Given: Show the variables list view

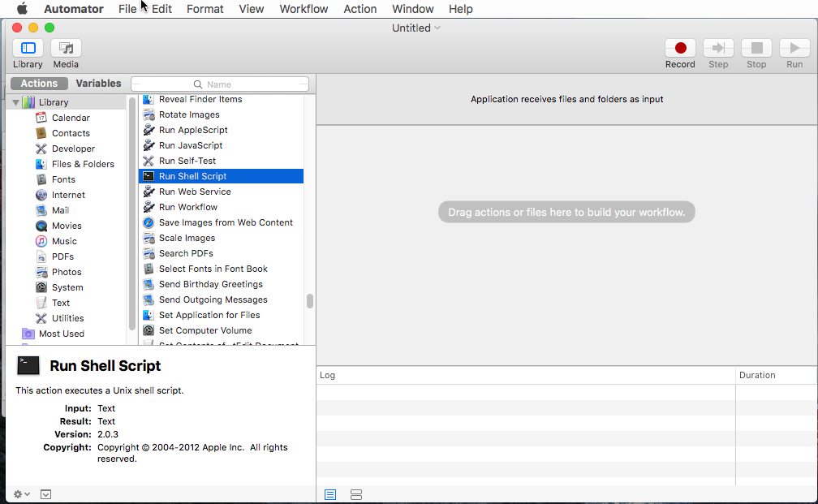Looking at the screenshot, I should [356, 494].
